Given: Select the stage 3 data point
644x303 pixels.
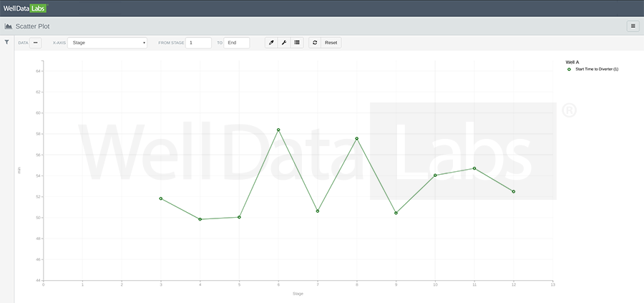Looking at the screenshot, I should (x=161, y=198).
